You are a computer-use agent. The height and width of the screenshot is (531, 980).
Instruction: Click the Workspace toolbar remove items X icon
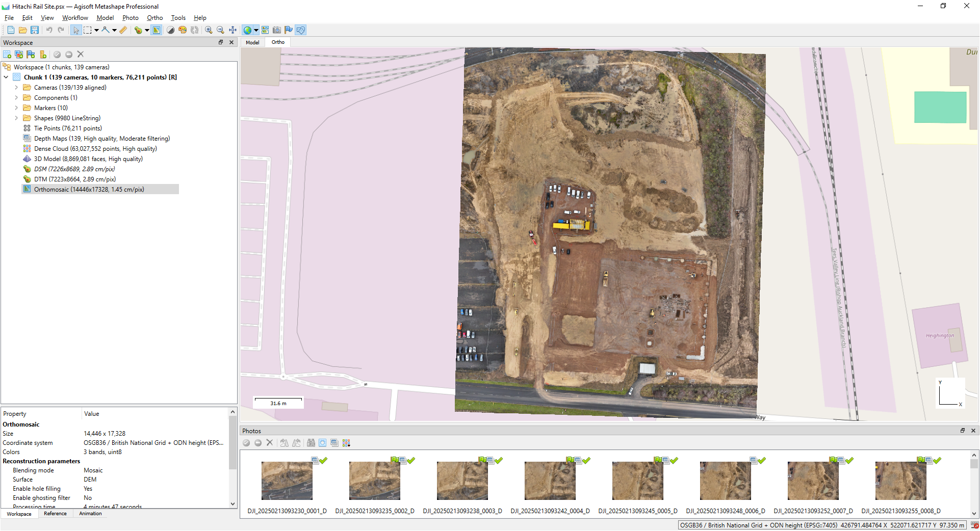point(81,55)
